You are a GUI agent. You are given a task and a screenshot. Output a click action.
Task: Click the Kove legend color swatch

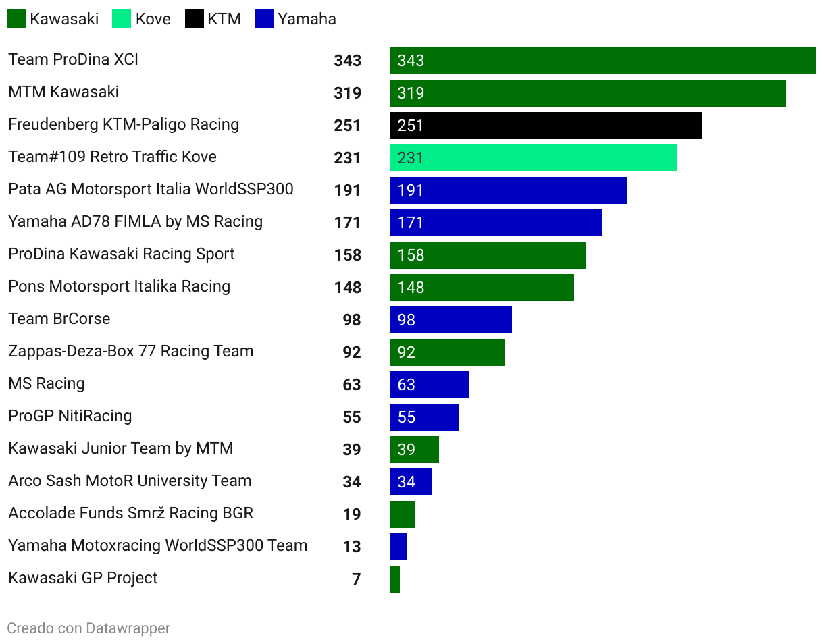coord(122,19)
